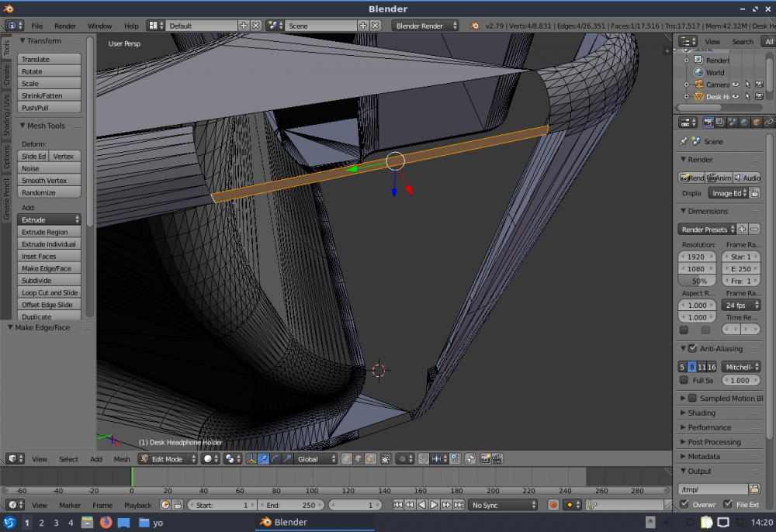Click the output folder browse icon
The width and height of the screenshot is (776, 532).
point(754,489)
